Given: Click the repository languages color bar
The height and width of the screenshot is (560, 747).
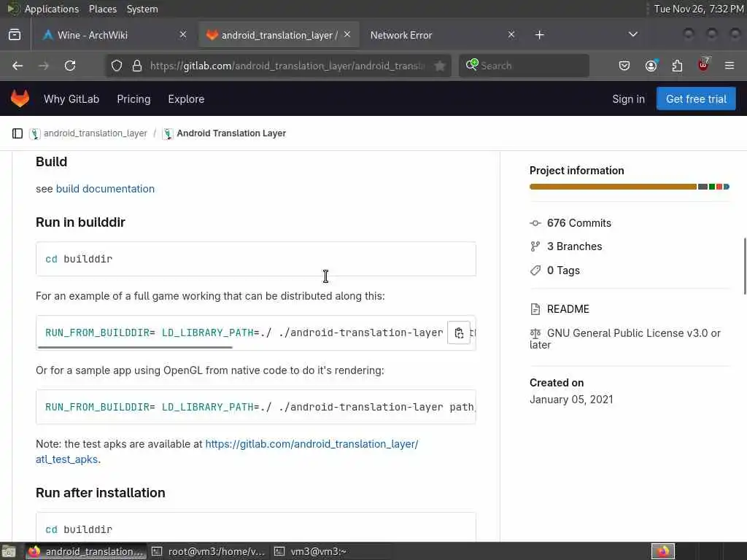Looking at the screenshot, I should 630,187.
